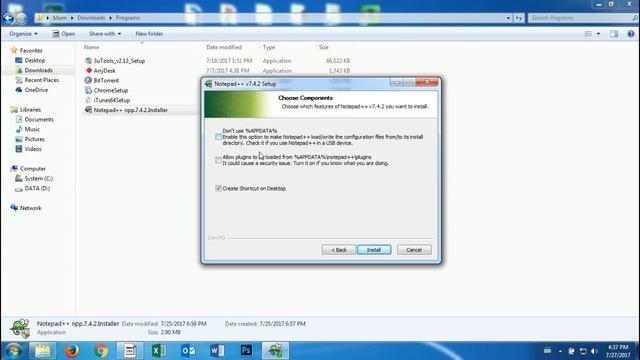This screenshot has height=360, width=640.
Task: Launch Chrome from taskbar
Action: [x=101, y=351]
